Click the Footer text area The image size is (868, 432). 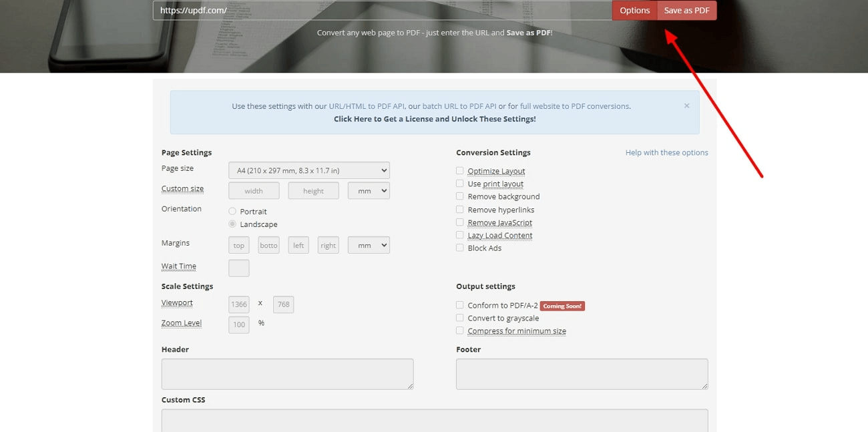tap(582, 374)
